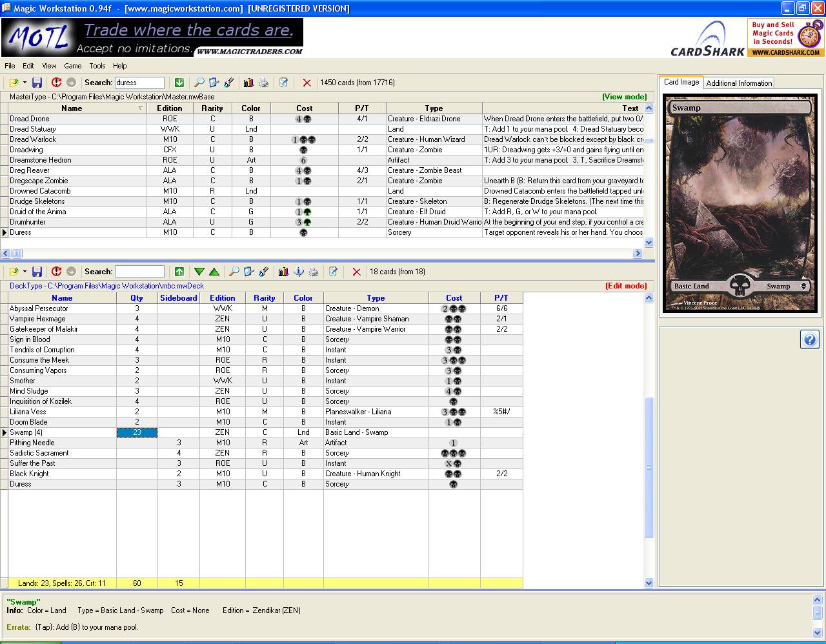Image resolution: width=826 pixels, height=644 pixels.
Task: Click the Swamp card image preview
Action: tap(740, 203)
